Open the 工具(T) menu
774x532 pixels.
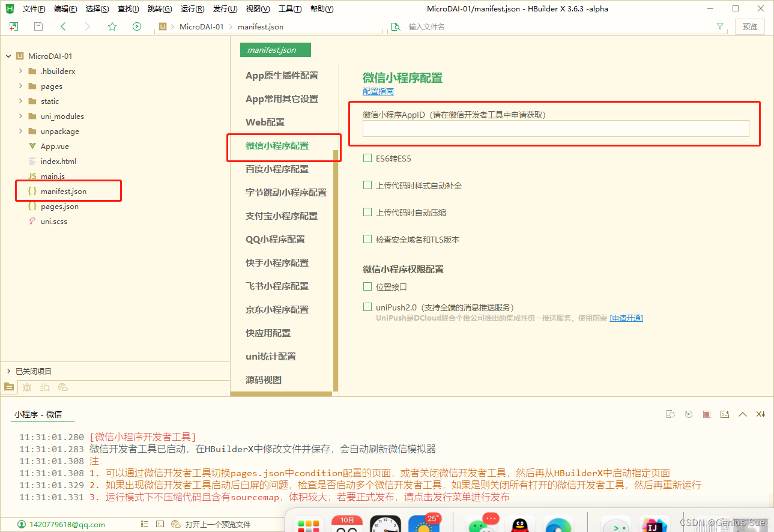(290, 9)
